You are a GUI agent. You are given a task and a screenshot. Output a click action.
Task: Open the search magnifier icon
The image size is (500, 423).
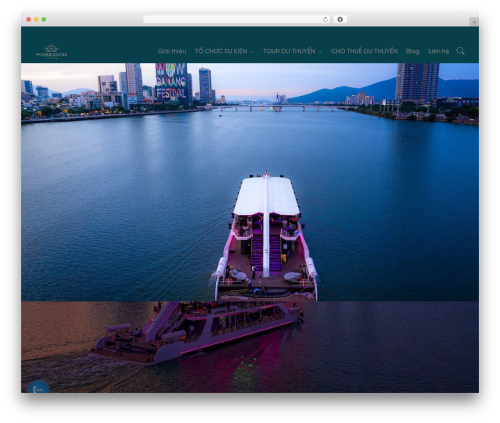click(460, 51)
